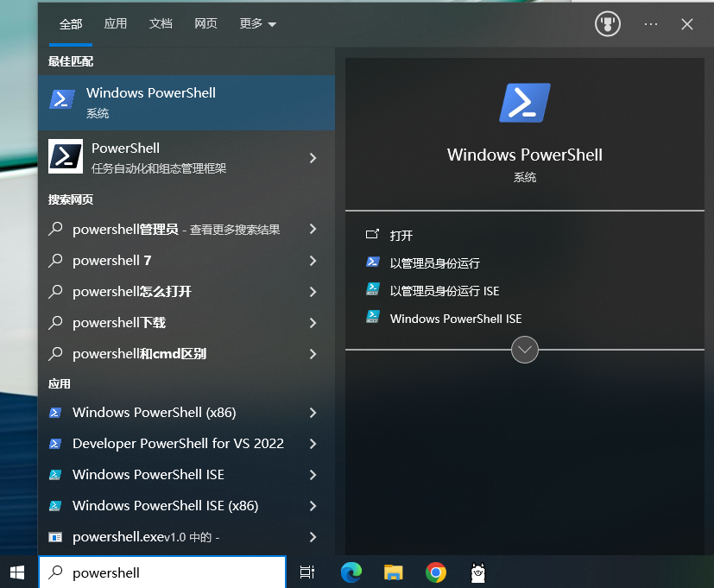
Task: Click preview pane Windows PowerShell ISE icon
Action: point(372,317)
